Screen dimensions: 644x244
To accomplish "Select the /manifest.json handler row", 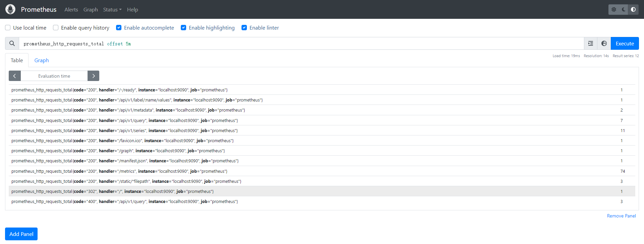I will point(322,161).
